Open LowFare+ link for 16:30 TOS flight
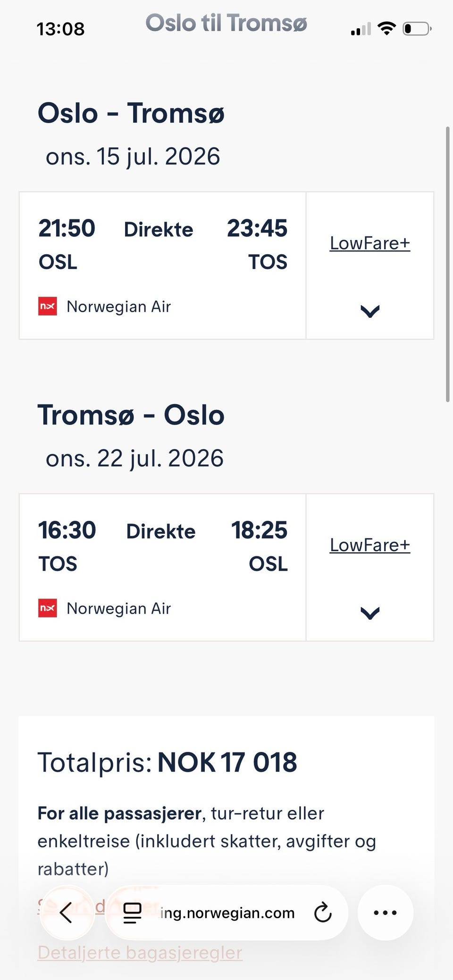This screenshot has height=980, width=453. (x=370, y=545)
